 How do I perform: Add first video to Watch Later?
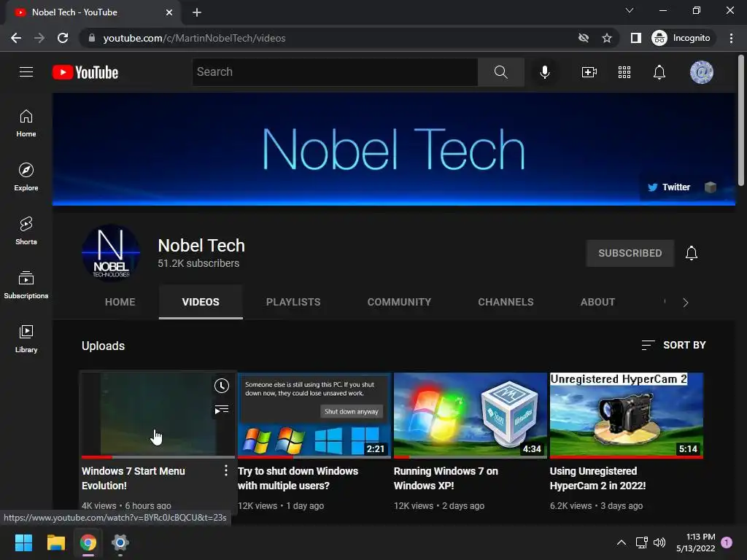click(x=222, y=386)
